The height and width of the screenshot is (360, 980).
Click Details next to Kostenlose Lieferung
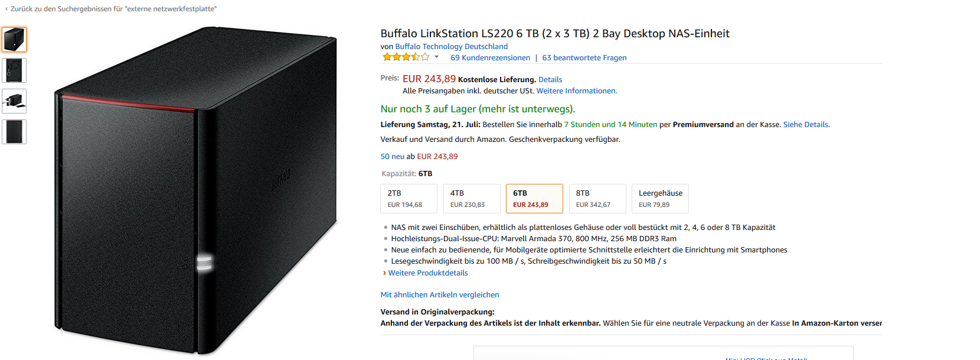pos(550,79)
